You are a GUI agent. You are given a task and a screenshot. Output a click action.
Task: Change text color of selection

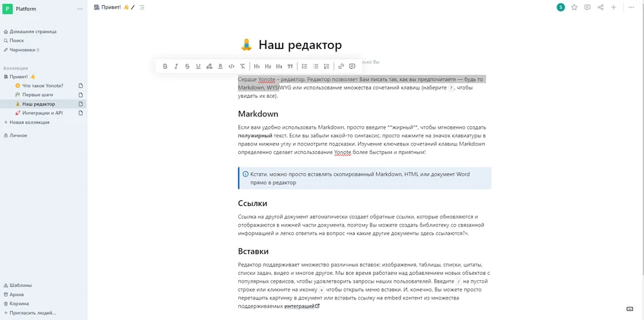tap(220, 66)
